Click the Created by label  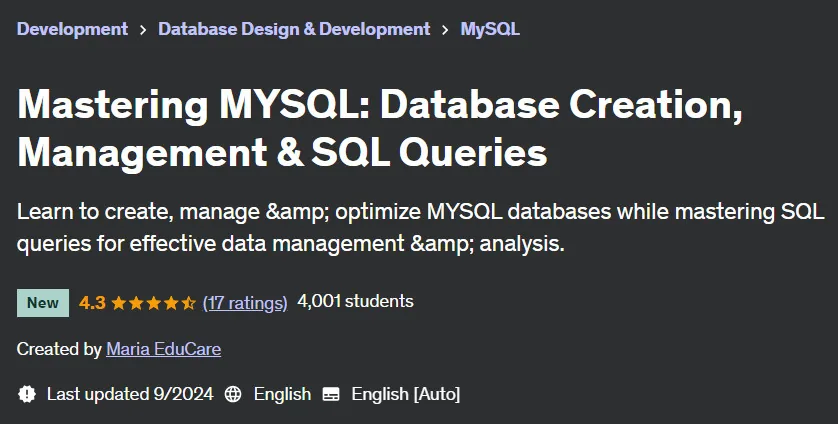click(x=59, y=349)
